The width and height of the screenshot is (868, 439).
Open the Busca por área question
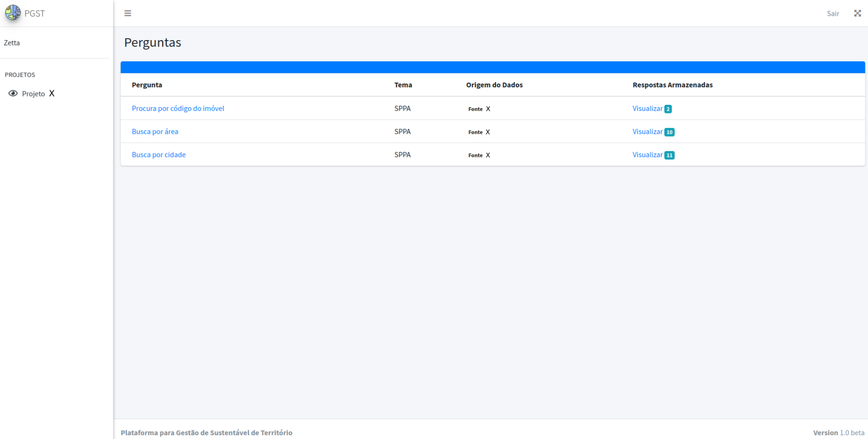click(155, 132)
